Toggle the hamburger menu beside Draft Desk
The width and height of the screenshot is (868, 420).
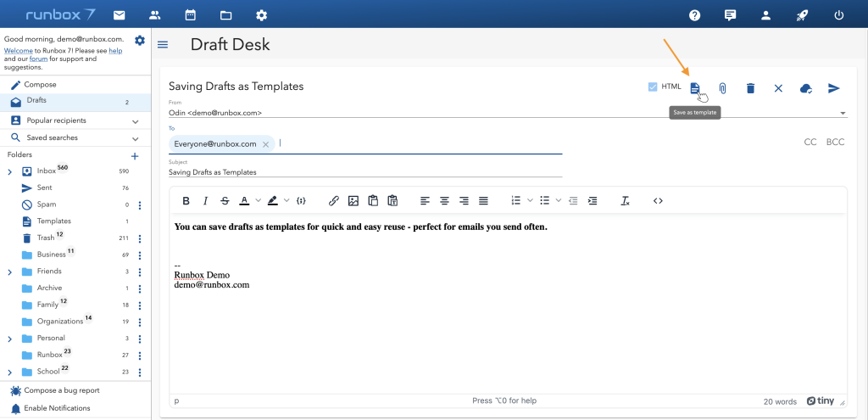click(163, 44)
